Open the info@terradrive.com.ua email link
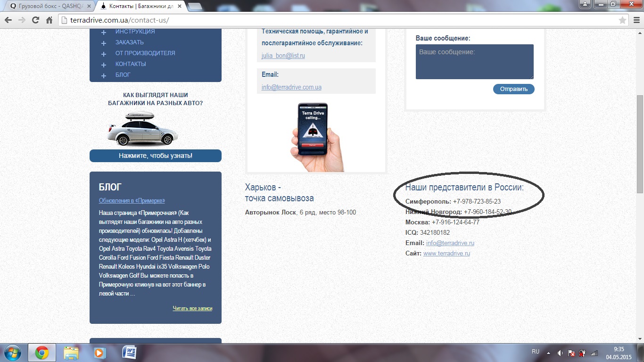This screenshot has height=362, width=644. point(291,87)
